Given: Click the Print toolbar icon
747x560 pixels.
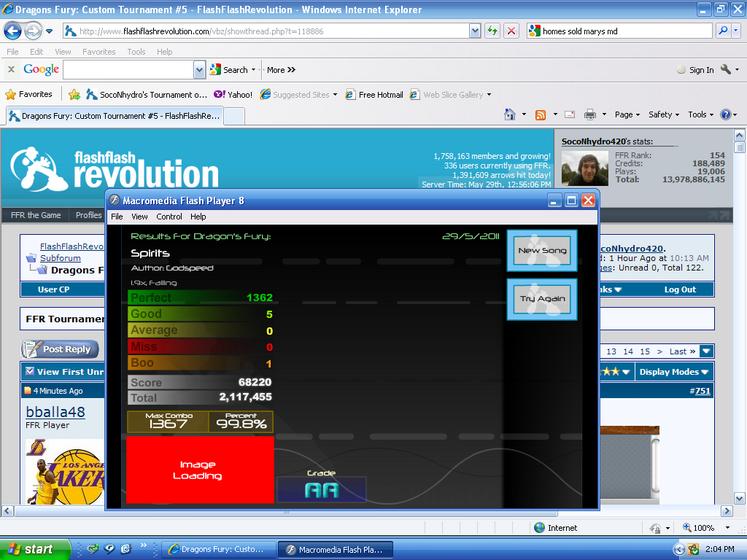Looking at the screenshot, I should pyautogui.click(x=590, y=114).
